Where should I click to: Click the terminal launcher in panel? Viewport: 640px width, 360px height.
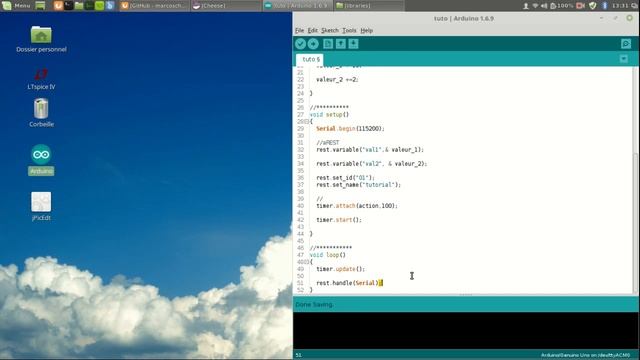click(x=68, y=6)
